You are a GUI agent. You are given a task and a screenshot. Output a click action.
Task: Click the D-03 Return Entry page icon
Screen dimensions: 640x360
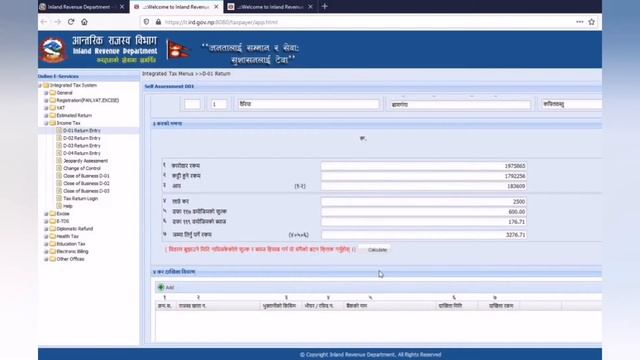point(59,146)
